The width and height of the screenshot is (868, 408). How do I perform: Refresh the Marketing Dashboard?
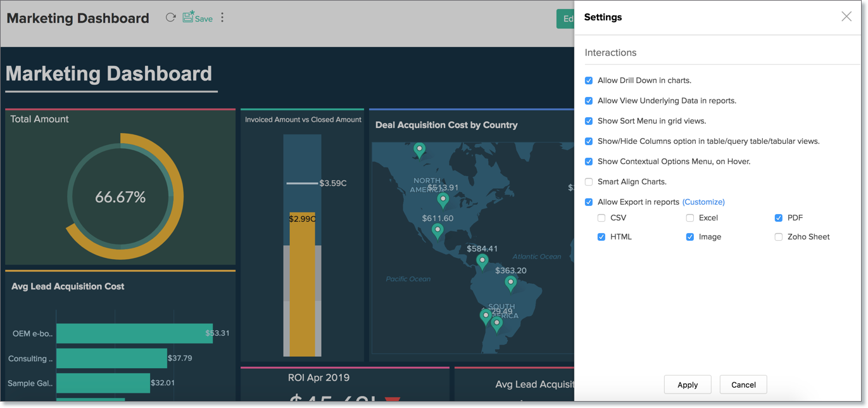170,17
